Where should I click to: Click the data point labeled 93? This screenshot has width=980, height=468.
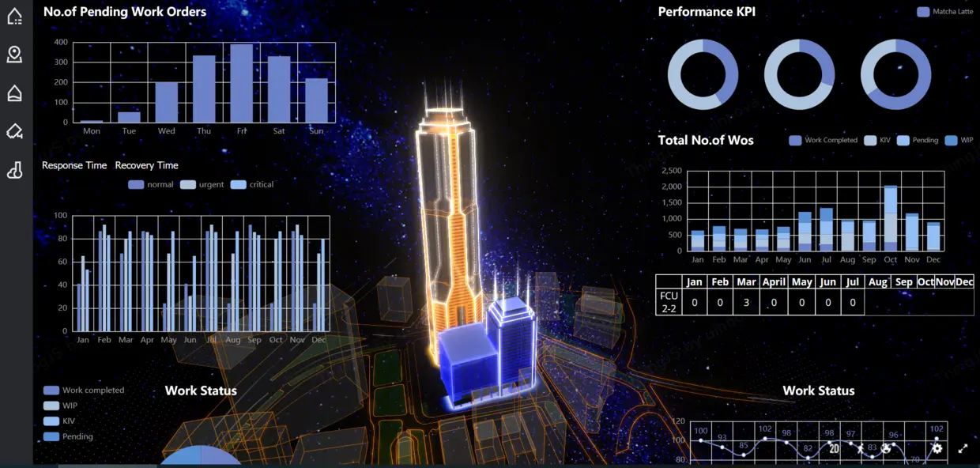click(x=722, y=447)
